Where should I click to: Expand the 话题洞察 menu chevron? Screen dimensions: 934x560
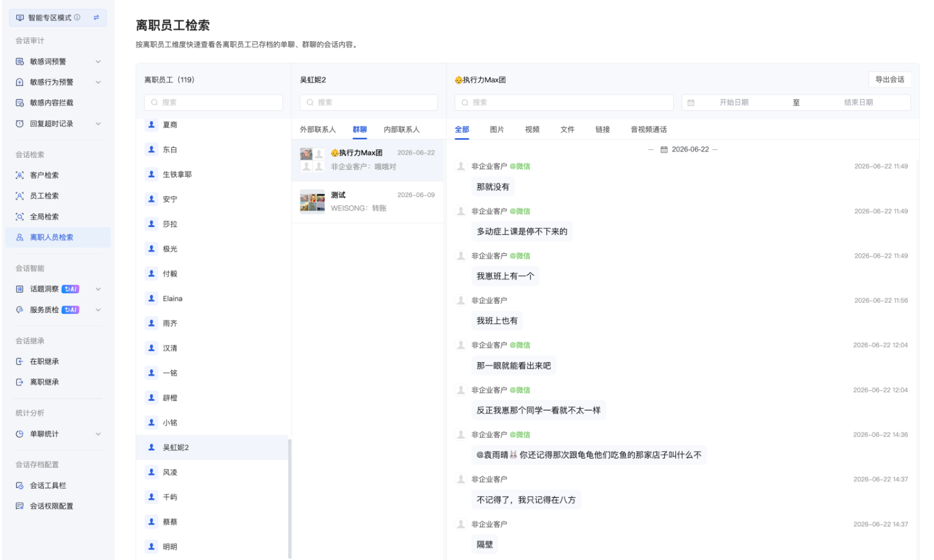tap(98, 289)
